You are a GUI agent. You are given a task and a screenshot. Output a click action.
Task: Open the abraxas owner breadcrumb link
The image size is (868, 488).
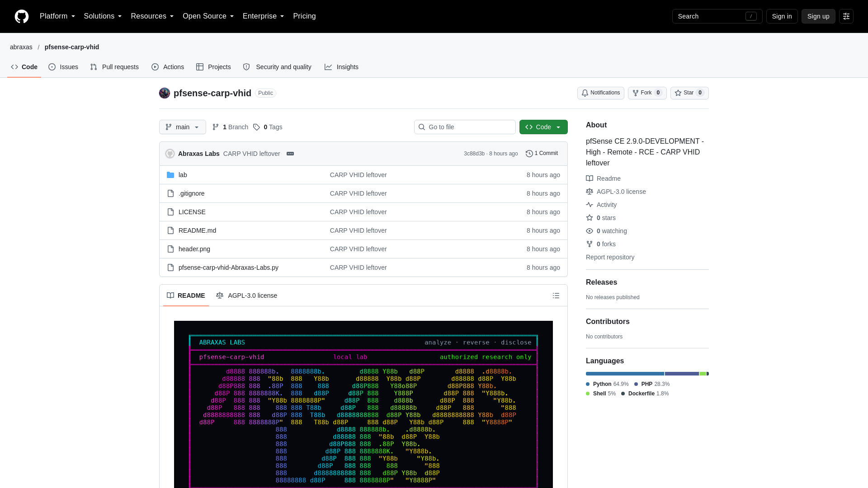21,47
